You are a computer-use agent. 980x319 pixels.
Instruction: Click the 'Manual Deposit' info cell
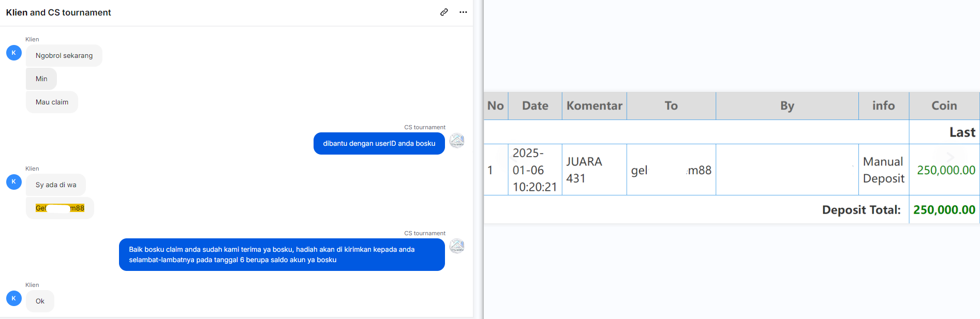click(884, 170)
